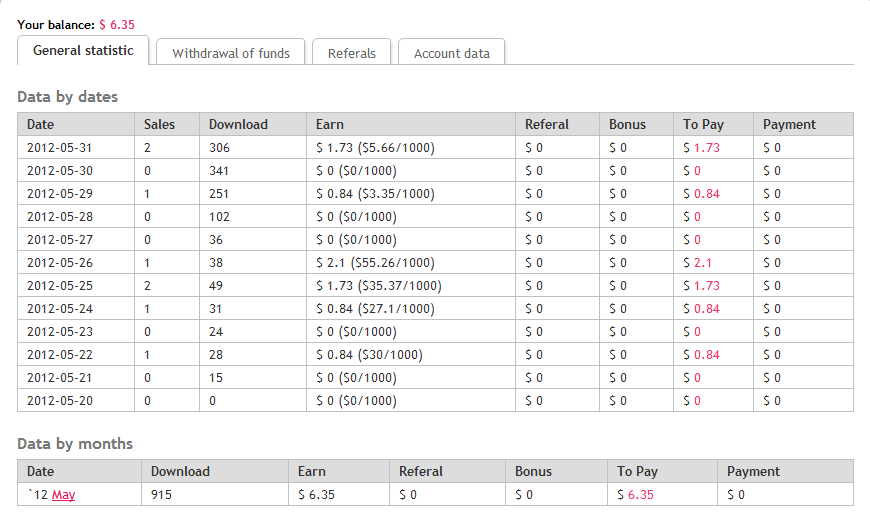This screenshot has width=870, height=519.
Task: Select the 2012-05-20 date cell
Action: [60, 401]
